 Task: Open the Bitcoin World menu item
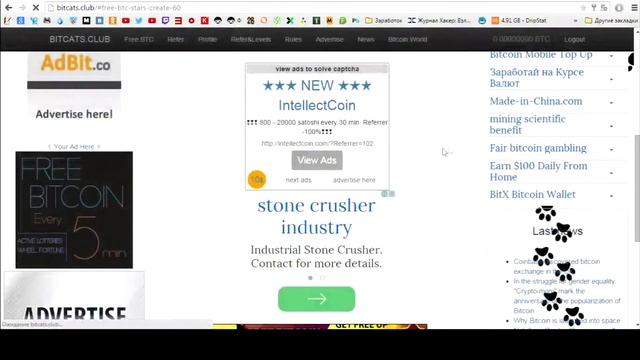(407, 39)
